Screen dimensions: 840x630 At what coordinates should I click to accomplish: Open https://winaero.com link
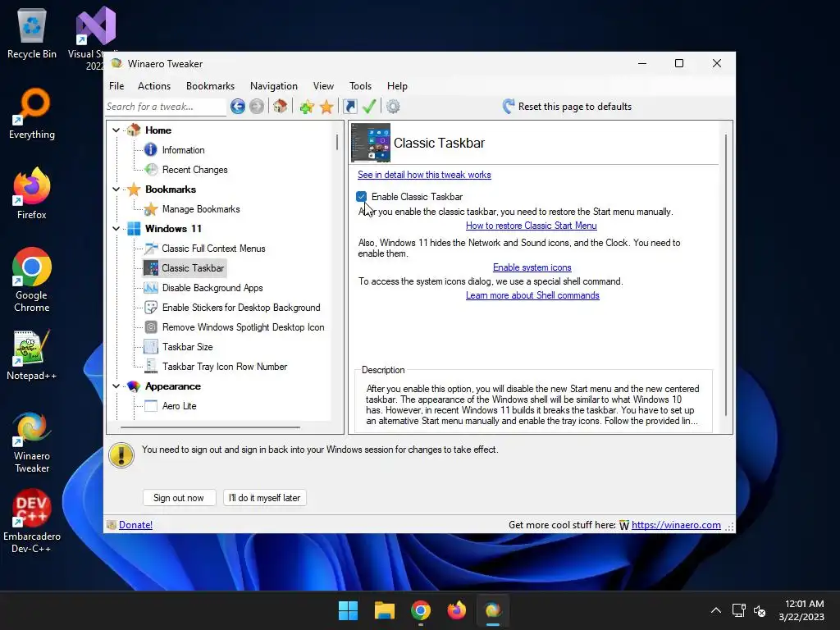coord(676,525)
